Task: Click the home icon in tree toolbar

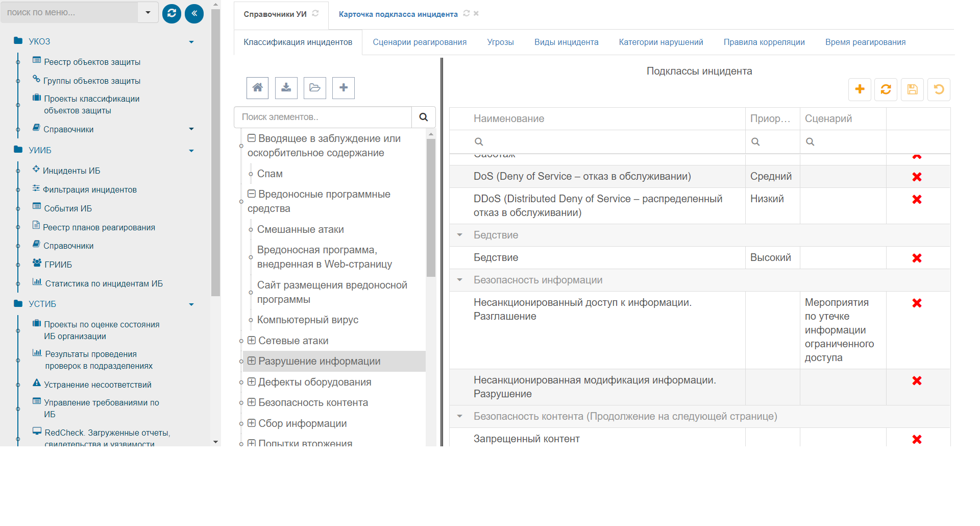Action: pos(257,88)
